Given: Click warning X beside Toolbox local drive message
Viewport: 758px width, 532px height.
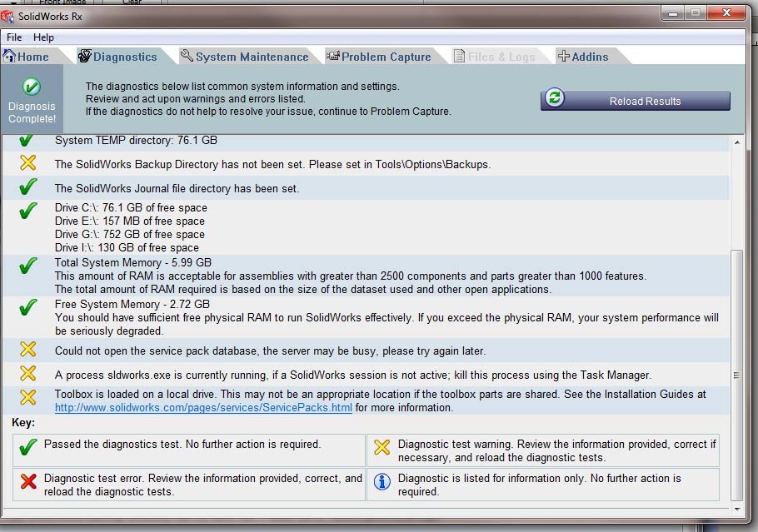Looking at the screenshot, I should 28,396.
